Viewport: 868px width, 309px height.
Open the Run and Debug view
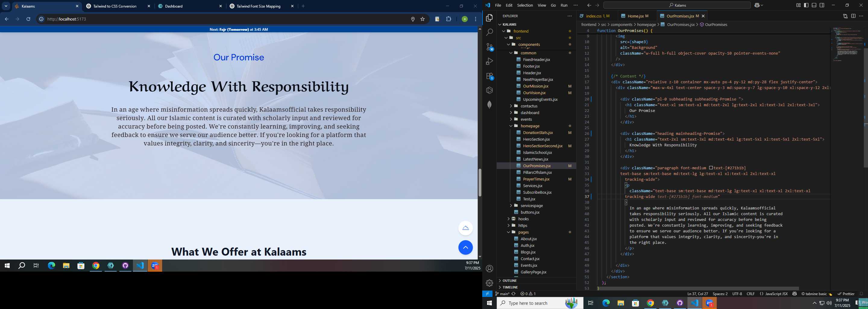click(x=489, y=61)
